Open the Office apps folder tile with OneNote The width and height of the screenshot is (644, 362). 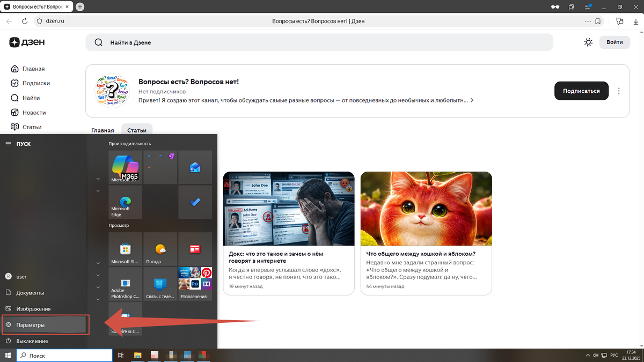pyautogui.click(x=160, y=167)
